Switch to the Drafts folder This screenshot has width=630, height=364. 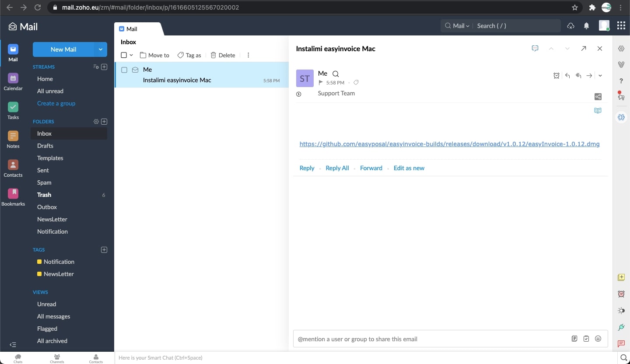[45, 146]
